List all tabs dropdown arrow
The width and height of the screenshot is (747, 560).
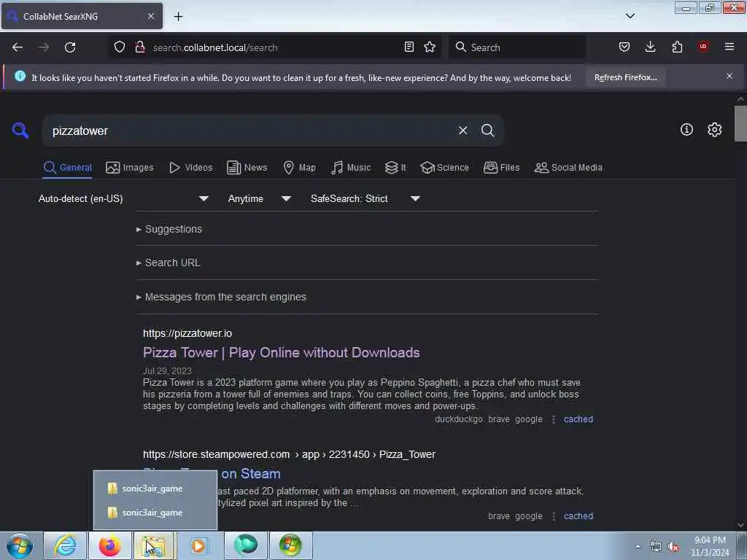(x=630, y=16)
